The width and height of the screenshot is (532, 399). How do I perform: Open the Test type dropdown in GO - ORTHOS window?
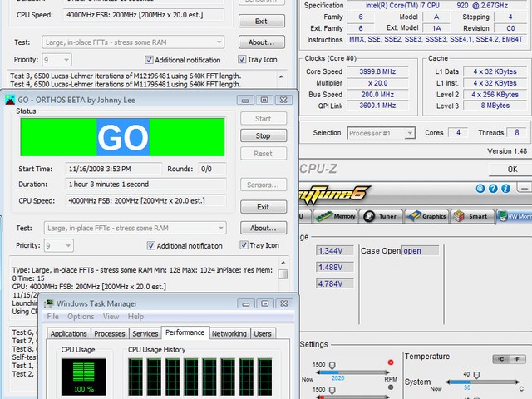(221, 228)
